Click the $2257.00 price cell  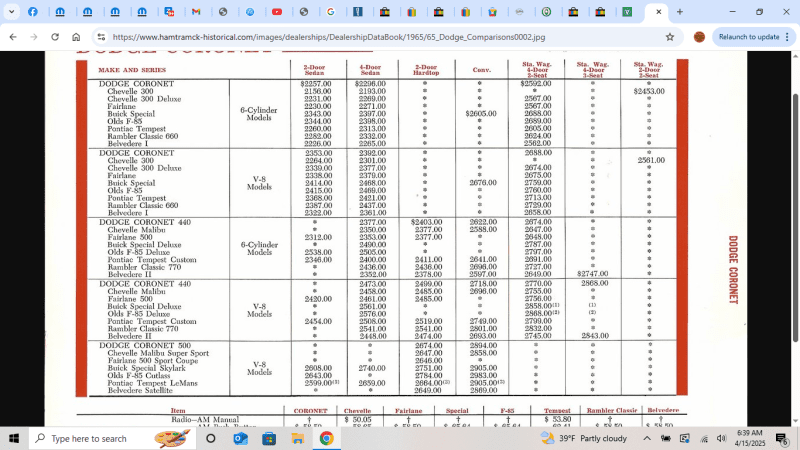coord(316,84)
